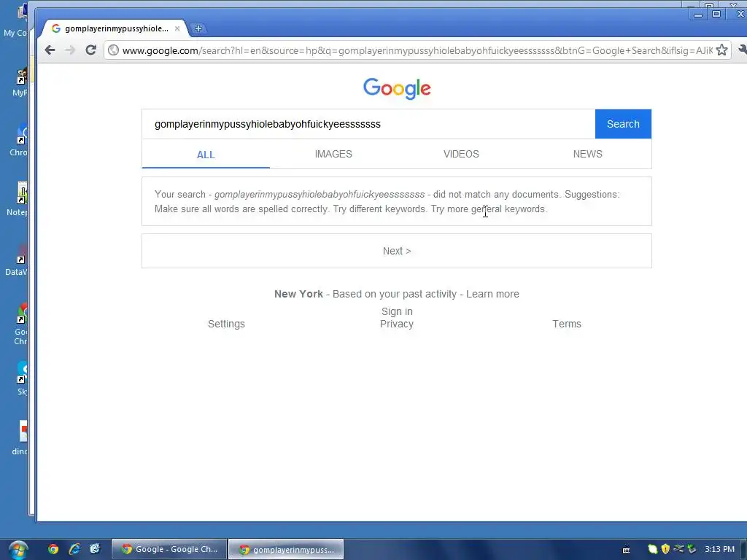The width and height of the screenshot is (747, 560).
Task: Go to Next results page
Action: [397, 251]
